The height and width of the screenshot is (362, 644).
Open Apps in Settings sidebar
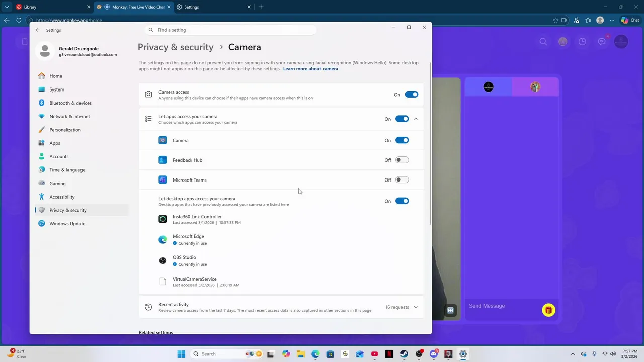(x=55, y=143)
